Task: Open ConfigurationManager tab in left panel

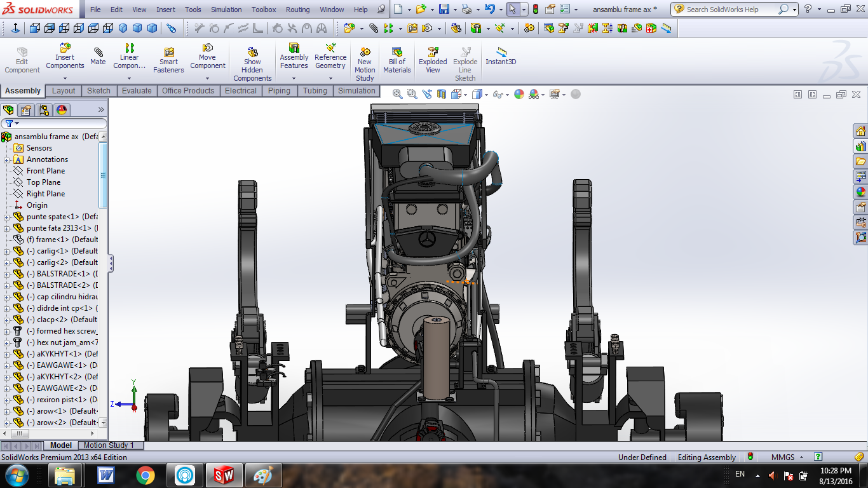Action: coord(44,110)
